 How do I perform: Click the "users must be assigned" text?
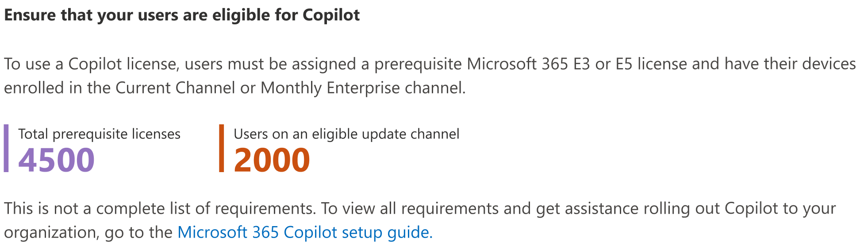[270, 64]
